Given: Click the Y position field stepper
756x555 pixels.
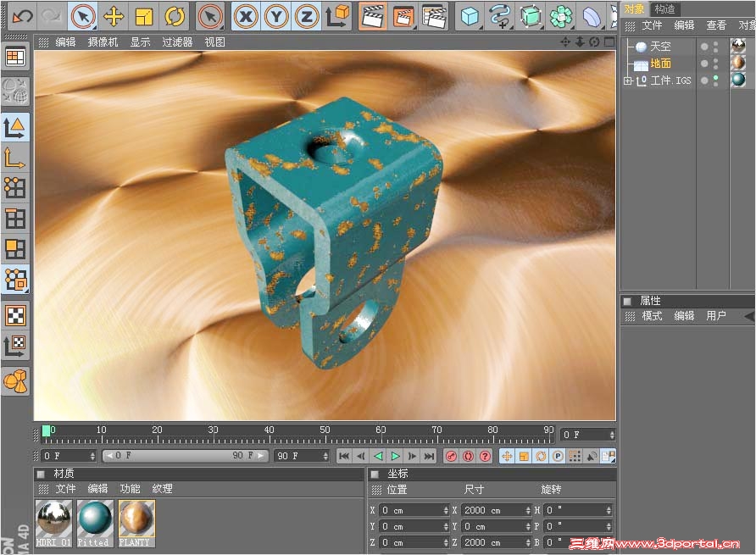Looking at the screenshot, I should 446,526.
